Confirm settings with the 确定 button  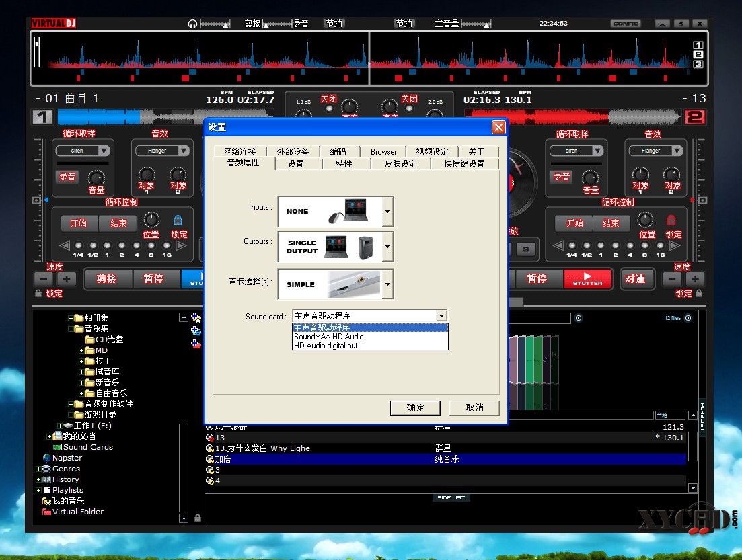point(415,407)
